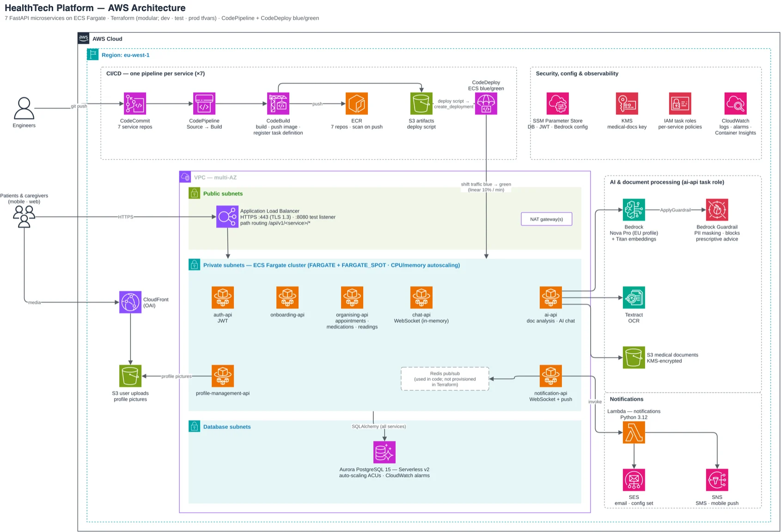Click the CodeCommit service icon
This screenshot has height=532, width=781.
[x=135, y=104]
